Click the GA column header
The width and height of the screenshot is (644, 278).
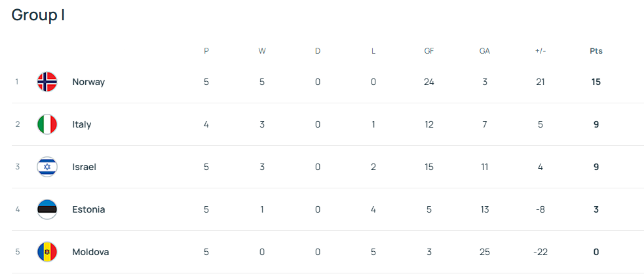coord(485,51)
